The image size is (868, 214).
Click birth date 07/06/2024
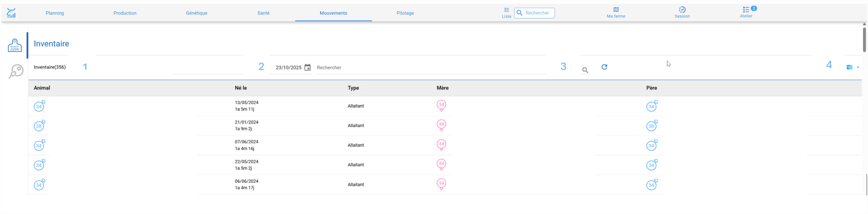(x=247, y=142)
